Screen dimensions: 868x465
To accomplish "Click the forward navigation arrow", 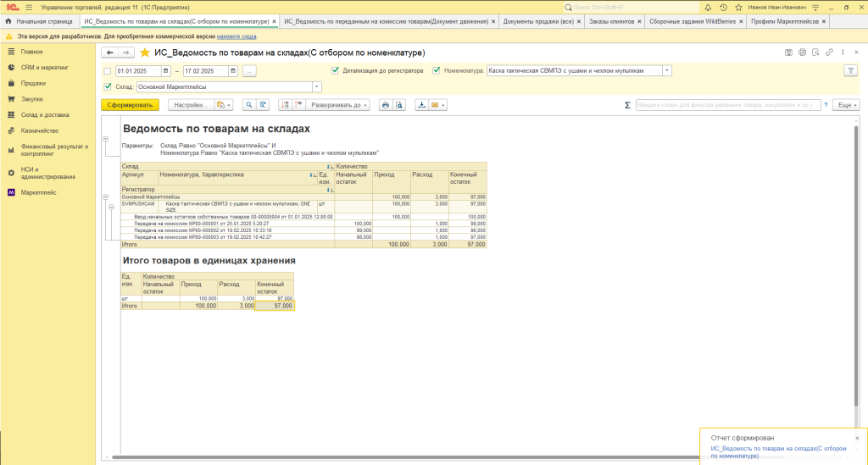I will 126,53.
